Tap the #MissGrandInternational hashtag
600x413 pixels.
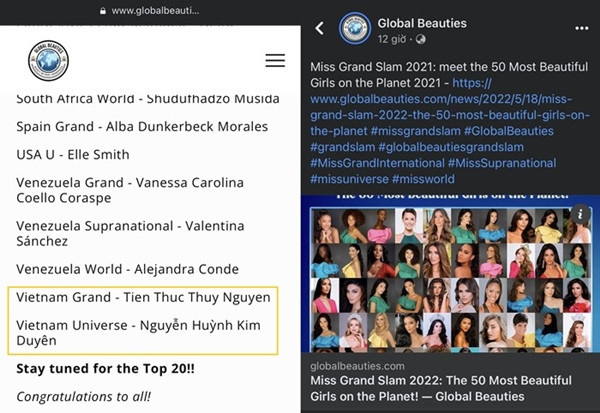376,163
